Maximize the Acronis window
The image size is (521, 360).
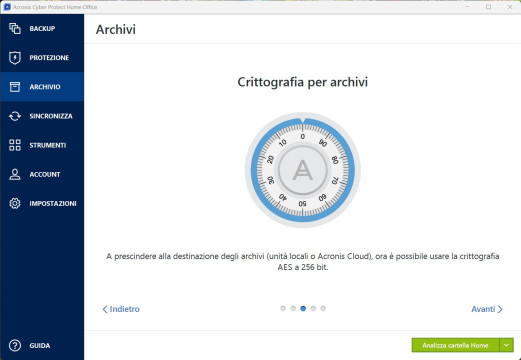pos(489,7)
